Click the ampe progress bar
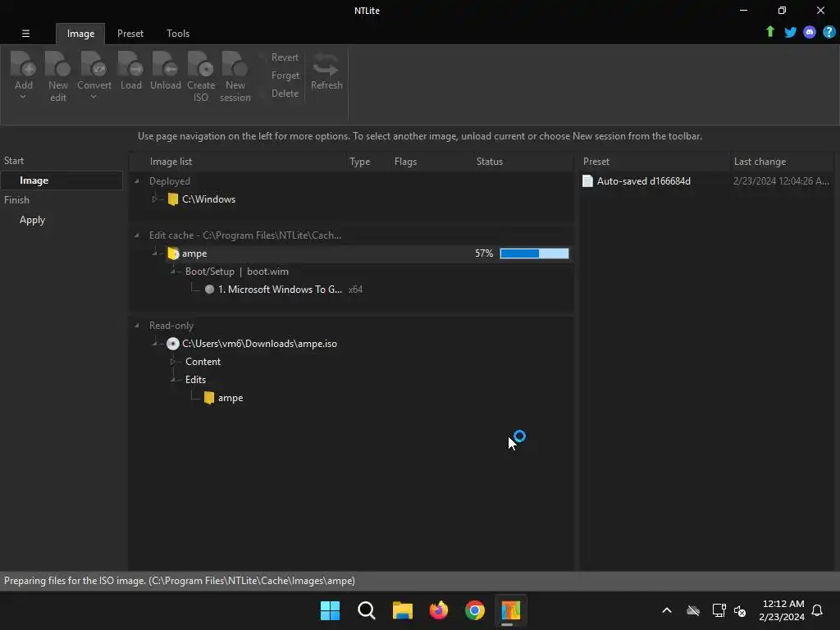The image size is (840, 630). 534,253
